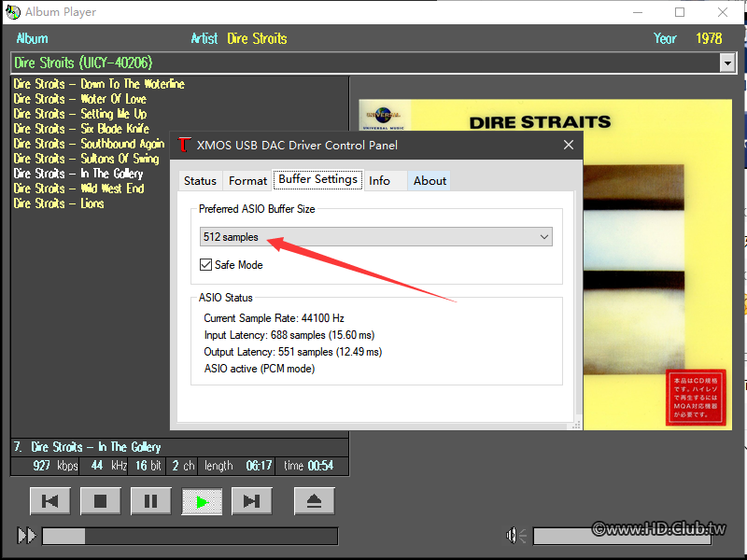The height and width of the screenshot is (560, 747).
Task: Click the song position seek bar
Action: point(190,536)
